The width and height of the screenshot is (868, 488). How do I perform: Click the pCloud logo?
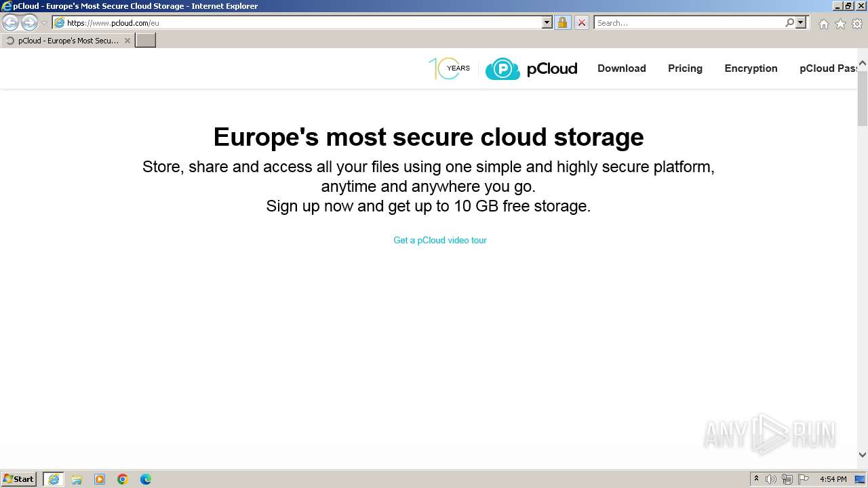point(531,68)
